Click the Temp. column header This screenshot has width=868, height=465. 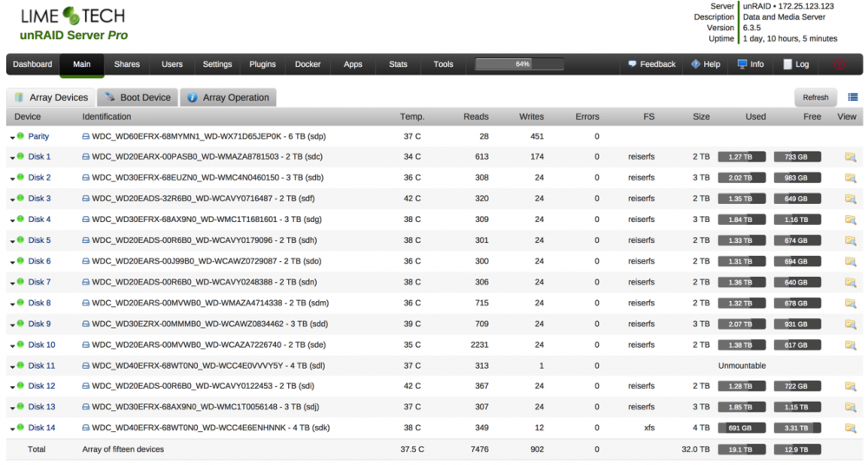pyautogui.click(x=411, y=117)
